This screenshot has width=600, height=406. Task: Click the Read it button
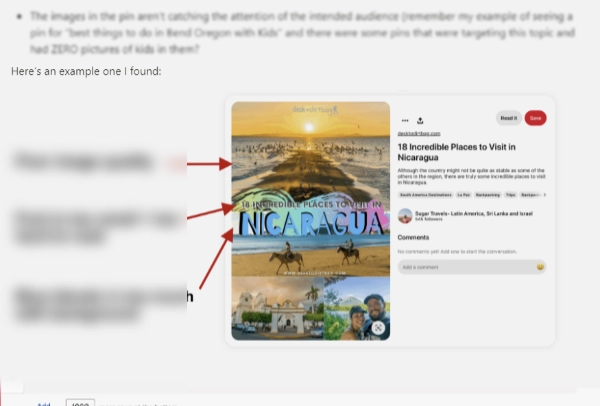pos(509,118)
